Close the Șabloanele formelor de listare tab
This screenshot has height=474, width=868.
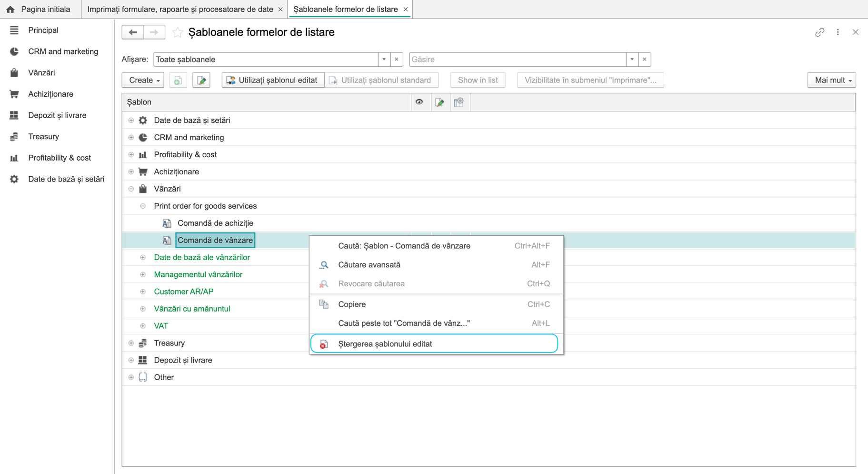pyautogui.click(x=406, y=10)
